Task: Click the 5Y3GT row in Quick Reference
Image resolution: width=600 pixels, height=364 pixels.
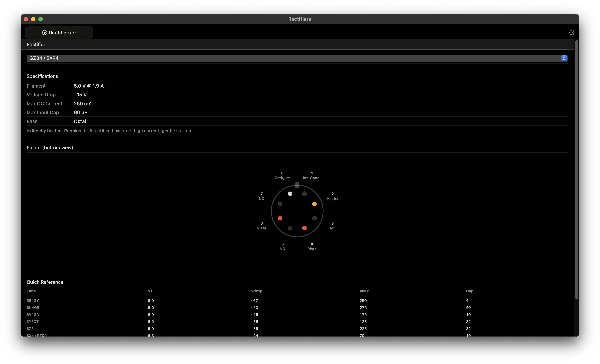Action: pos(297,322)
